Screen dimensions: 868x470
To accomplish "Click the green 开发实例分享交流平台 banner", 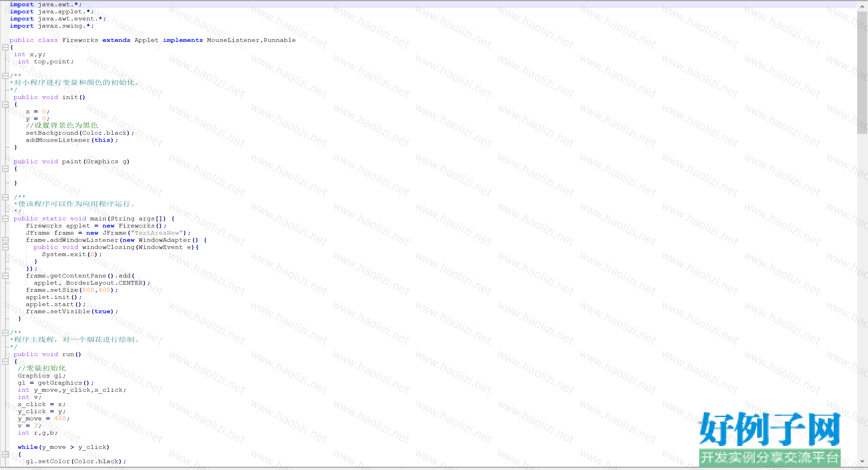I will (x=770, y=457).
